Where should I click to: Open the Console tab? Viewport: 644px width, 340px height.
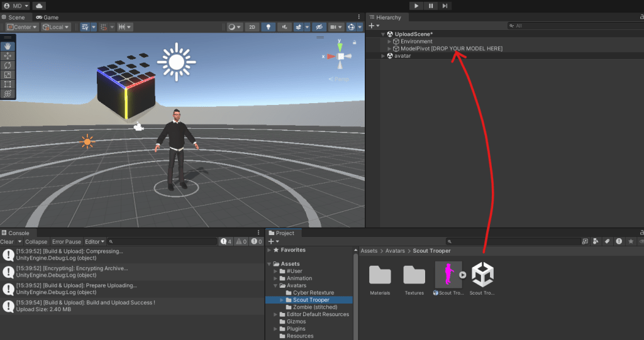[x=18, y=233]
